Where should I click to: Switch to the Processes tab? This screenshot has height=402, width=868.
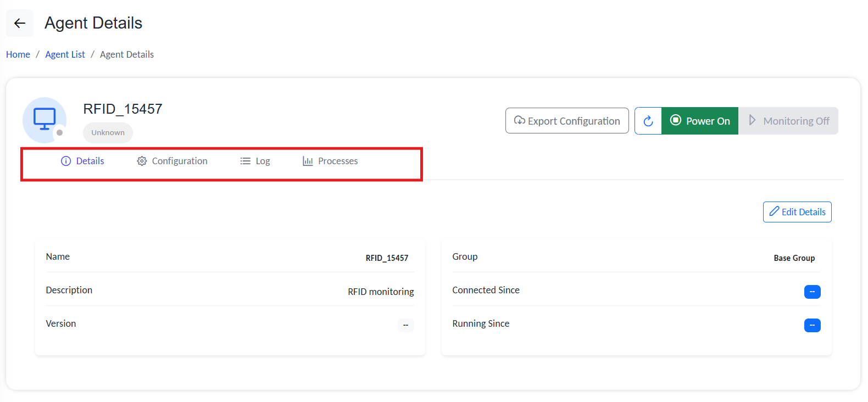coord(338,161)
